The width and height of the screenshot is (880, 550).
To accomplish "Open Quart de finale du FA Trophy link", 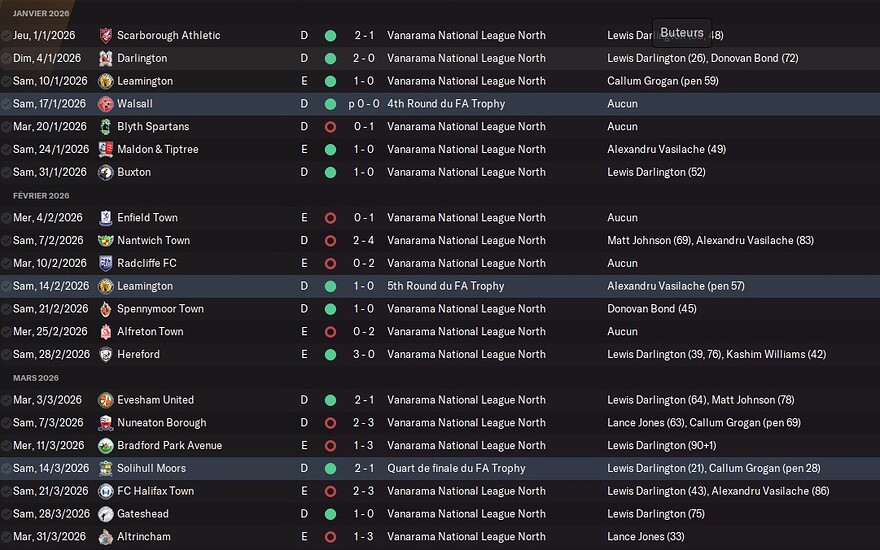I will coord(455,469).
